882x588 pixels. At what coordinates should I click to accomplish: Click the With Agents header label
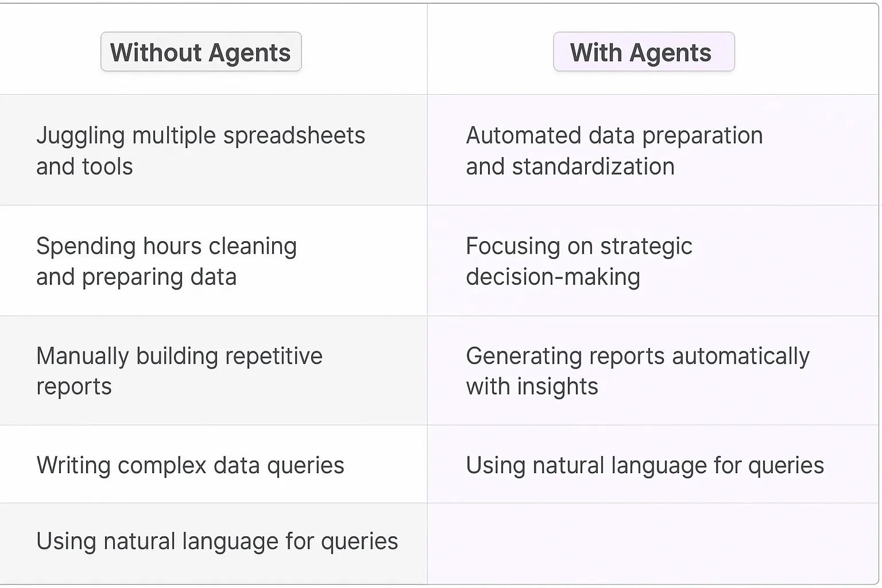coord(640,52)
